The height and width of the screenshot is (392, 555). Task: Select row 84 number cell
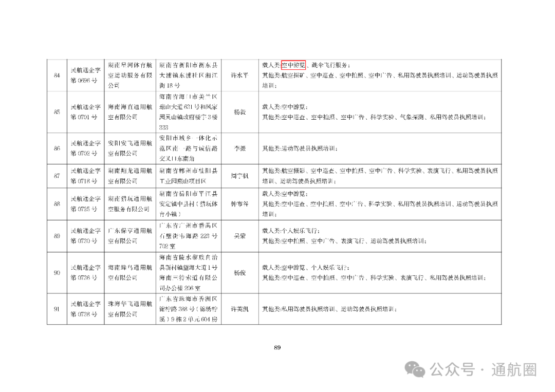(57, 76)
